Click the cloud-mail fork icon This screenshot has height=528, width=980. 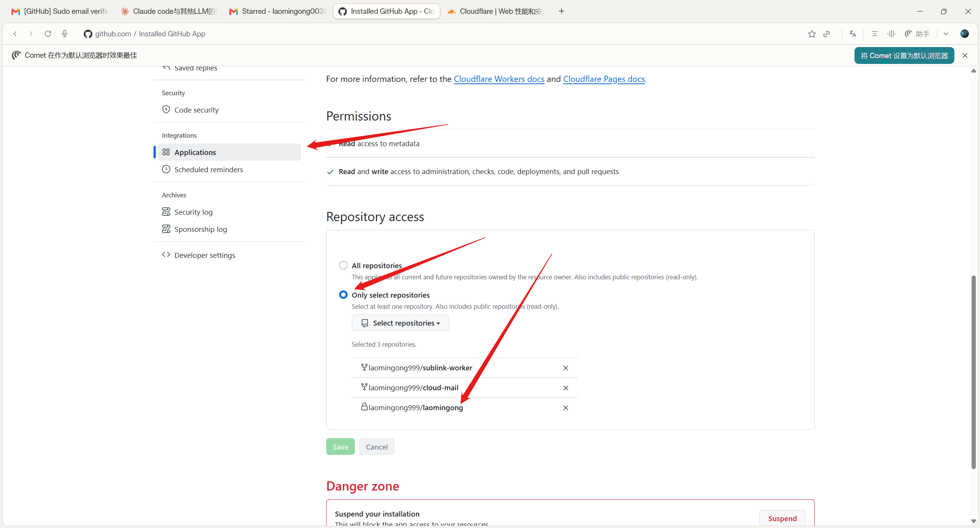click(364, 387)
